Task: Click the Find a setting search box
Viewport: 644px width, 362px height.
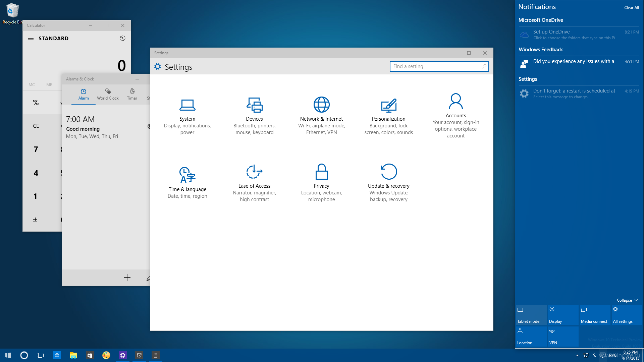Action: tap(439, 66)
